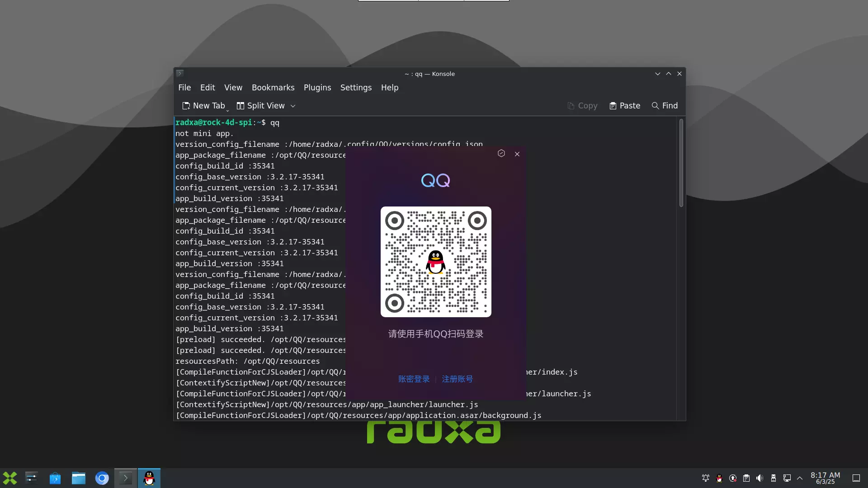Expand hidden system tray icons arrow

pyautogui.click(x=800, y=478)
